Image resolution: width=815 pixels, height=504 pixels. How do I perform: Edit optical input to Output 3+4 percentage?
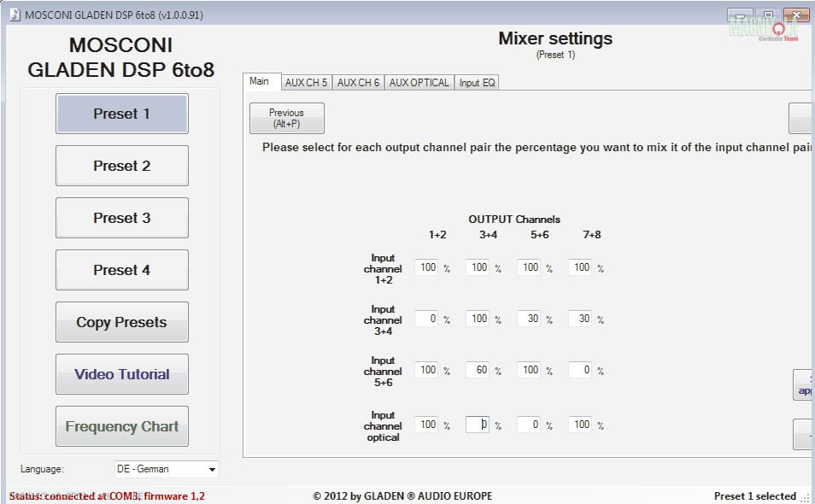478,425
